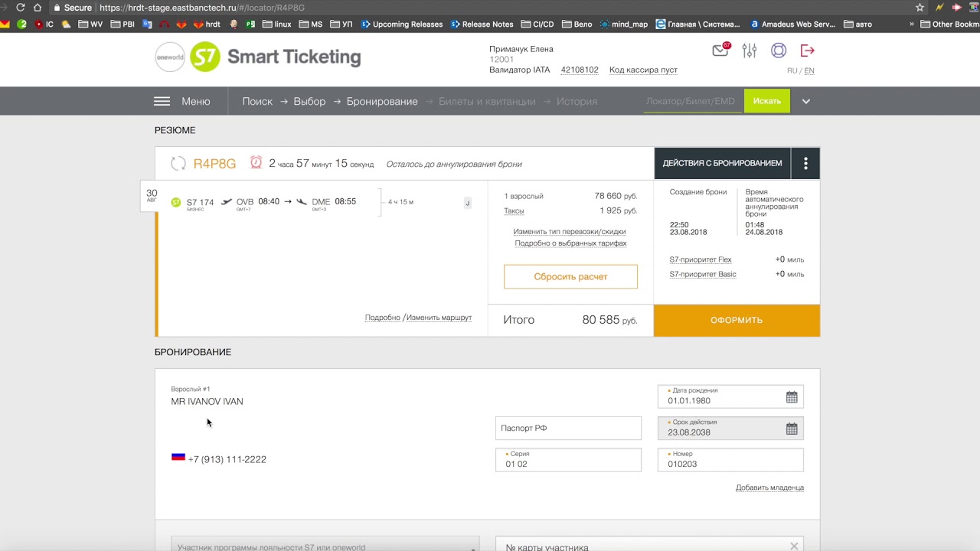980x551 pixels.
Task: Click the Сбросить расчет button
Action: click(x=570, y=277)
